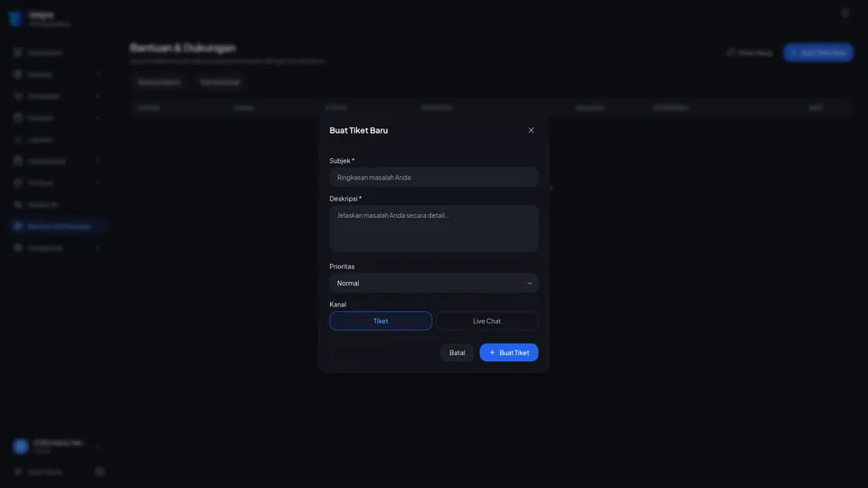Screen dimensions: 868x488
Task: Click the Deskripsi text area
Action: [x=433, y=229]
